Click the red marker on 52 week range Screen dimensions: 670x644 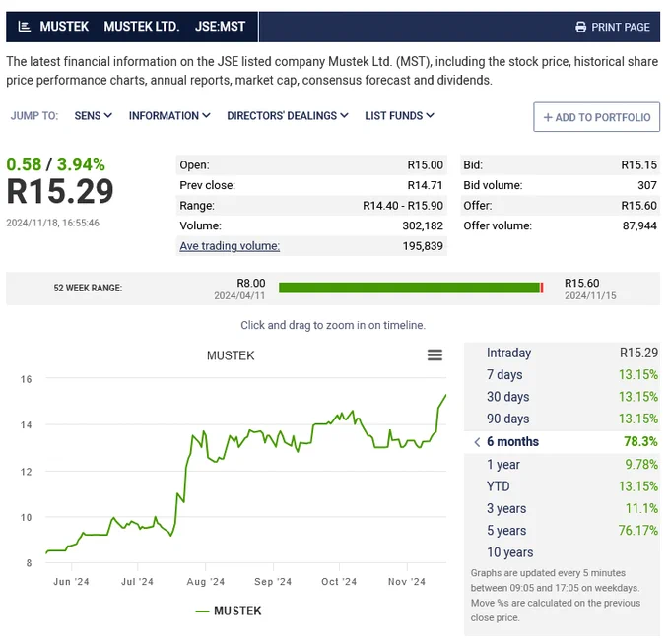(542, 288)
